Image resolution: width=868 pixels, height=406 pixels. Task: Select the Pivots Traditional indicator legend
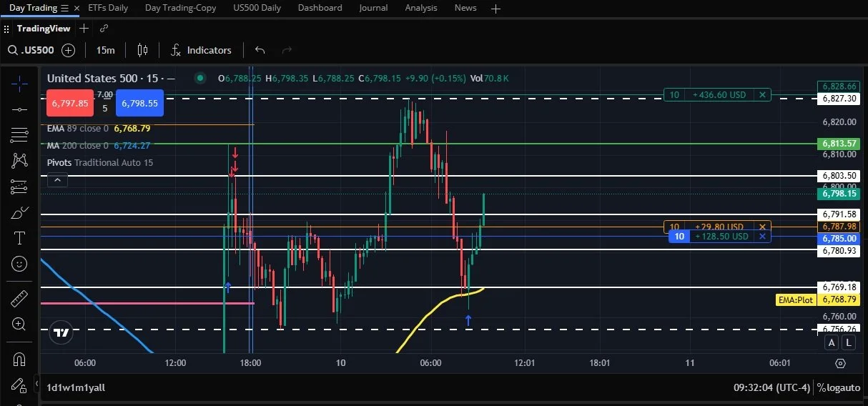(x=100, y=163)
